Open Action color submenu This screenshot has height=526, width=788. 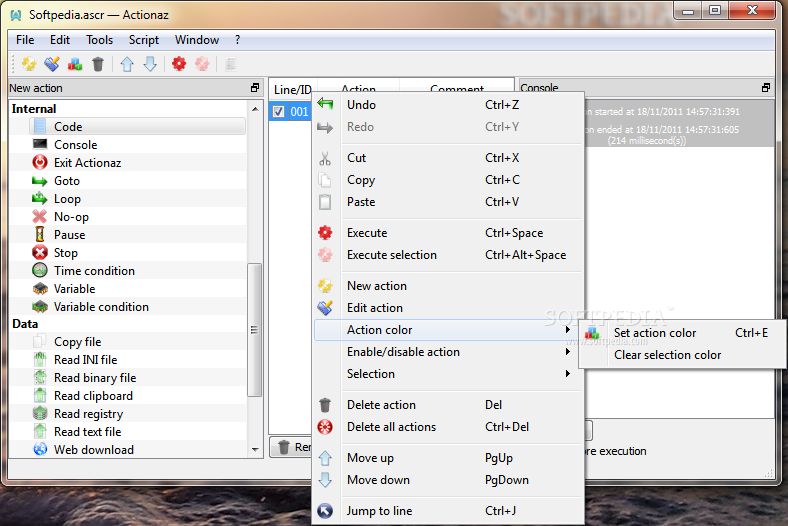pyautogui.click(x=447, y=330)
